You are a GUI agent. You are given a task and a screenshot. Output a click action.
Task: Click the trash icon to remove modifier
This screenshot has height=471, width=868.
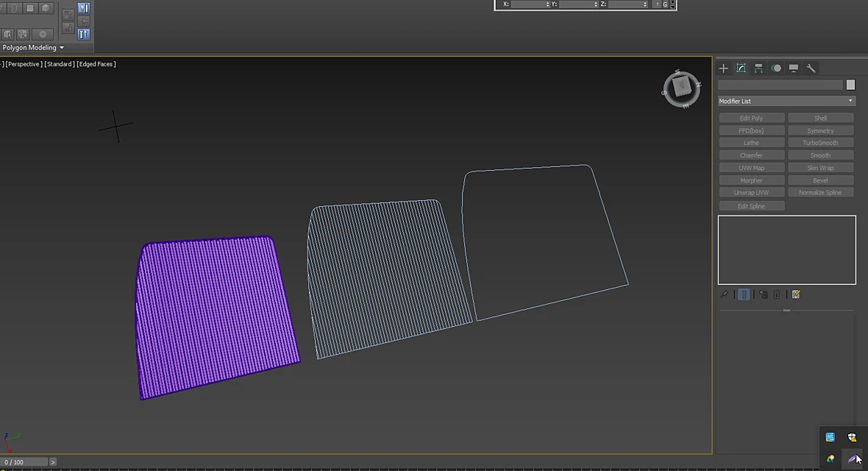tap(777, 294)
